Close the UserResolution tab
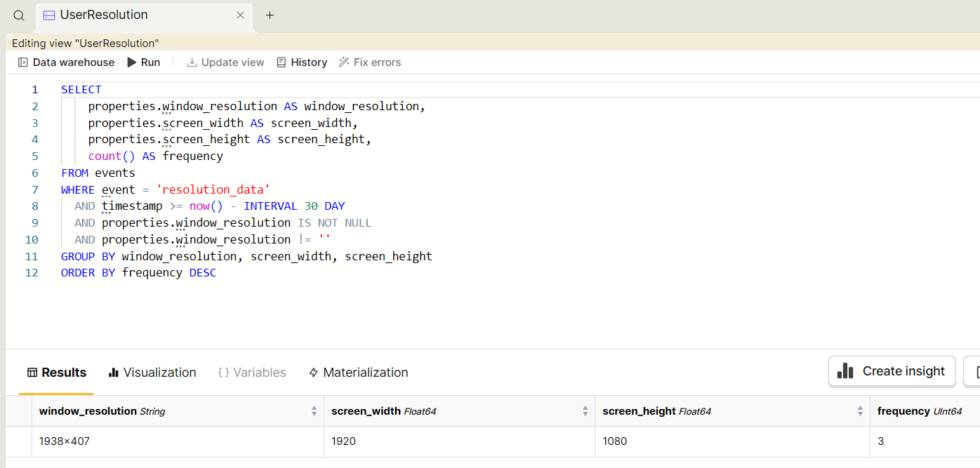 (240, 15)
